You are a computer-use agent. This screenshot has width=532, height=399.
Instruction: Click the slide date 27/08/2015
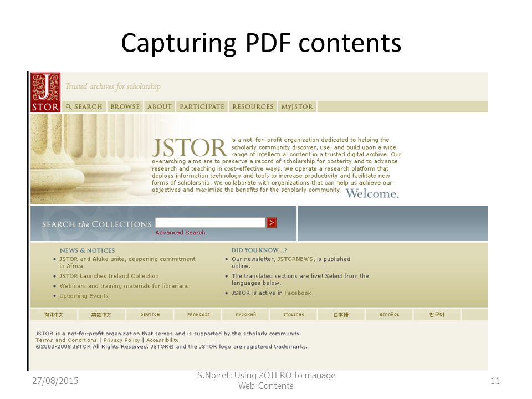pos(55,381)
